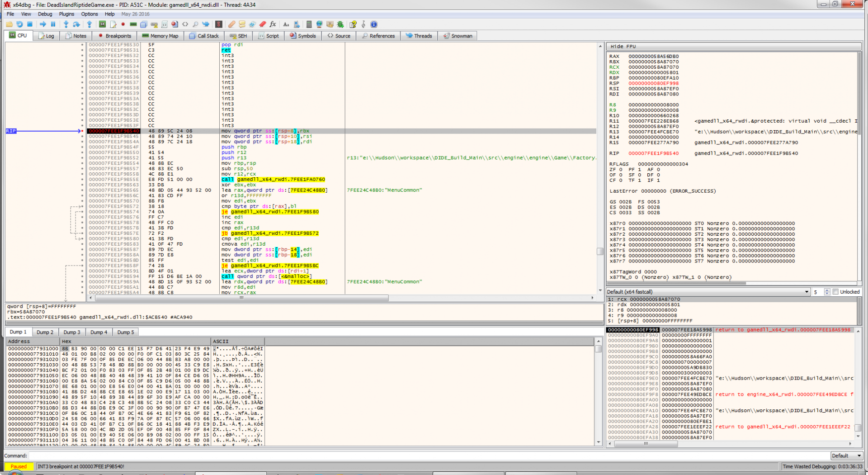
Task: Open the Plugins menu
Action: [x=66, y=14]
